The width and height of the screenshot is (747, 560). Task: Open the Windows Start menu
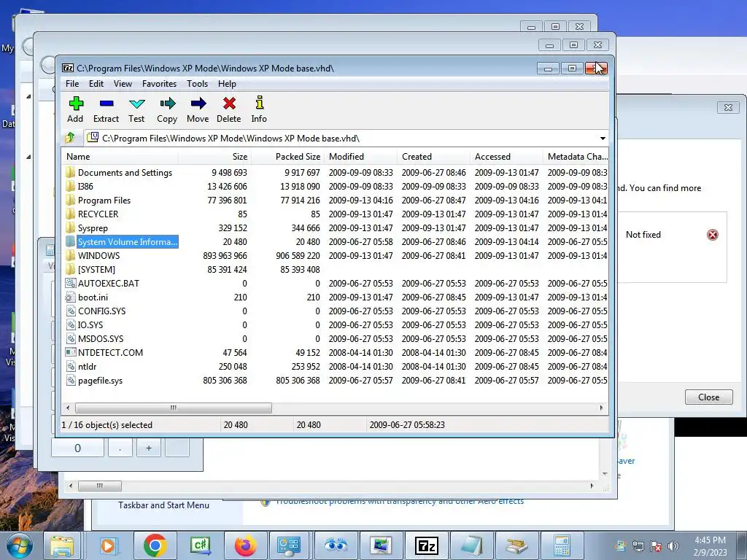[x=18, y=545]
